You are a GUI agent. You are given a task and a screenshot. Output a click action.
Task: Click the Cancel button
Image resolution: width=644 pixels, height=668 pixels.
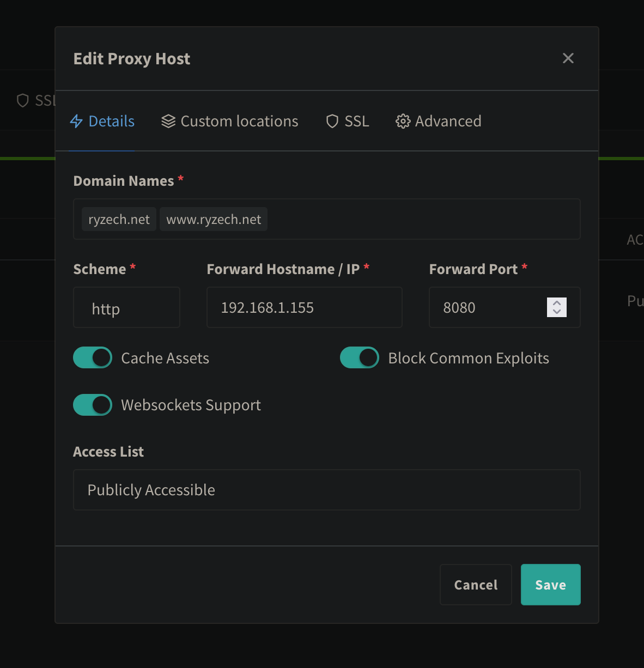point(476,585)
